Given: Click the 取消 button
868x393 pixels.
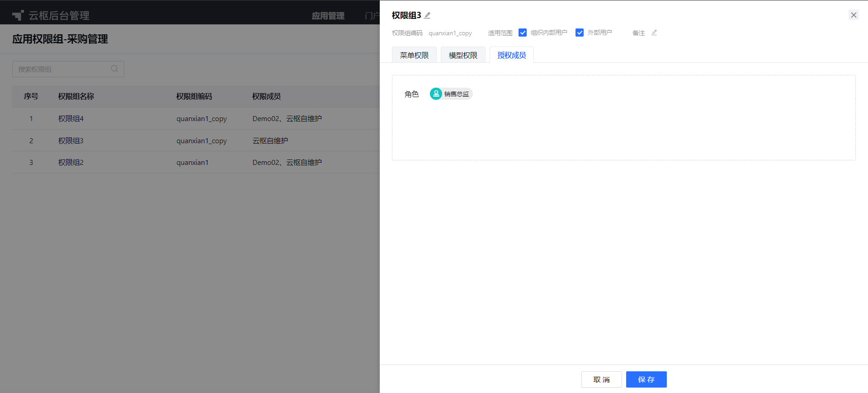Looking at the screenshot, I should click(x=601, y=379).
